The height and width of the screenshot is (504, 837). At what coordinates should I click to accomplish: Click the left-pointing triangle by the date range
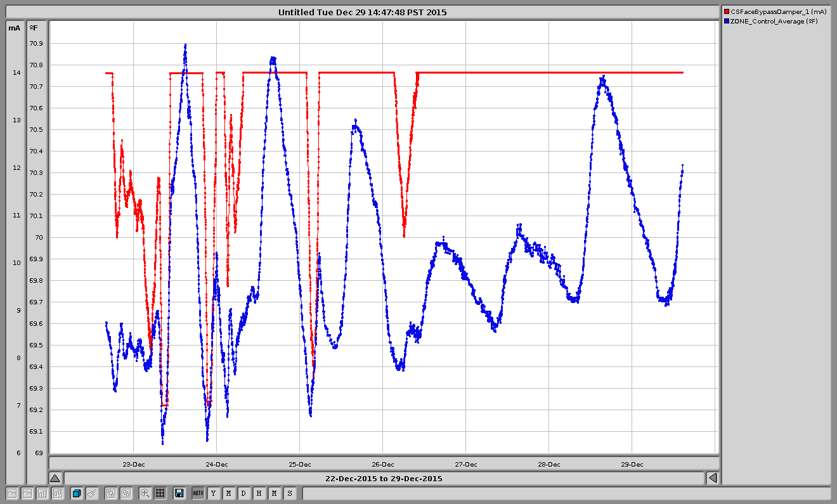click(713, 478)
